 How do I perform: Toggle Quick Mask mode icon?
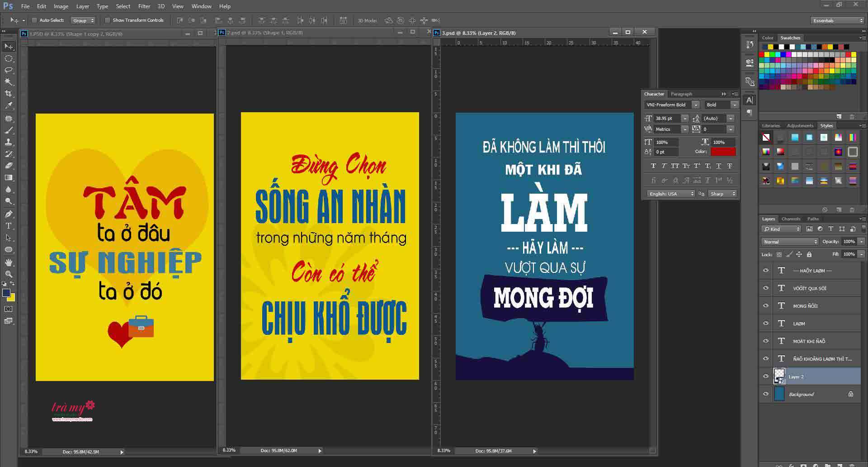tap(9, 309)
